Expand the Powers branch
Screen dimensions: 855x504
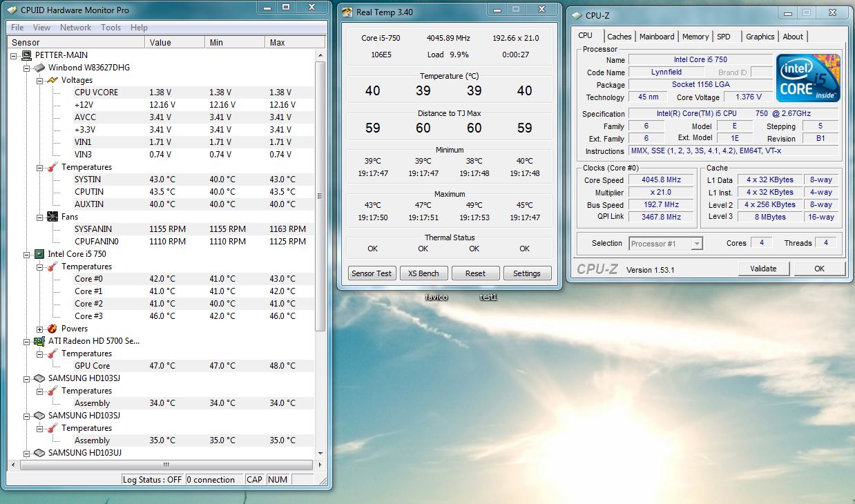[x=40, y=329]
